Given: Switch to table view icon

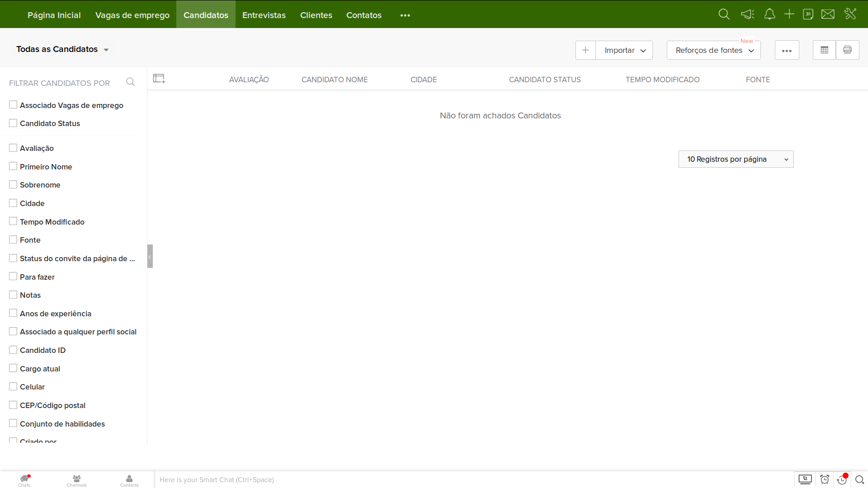Looking at the screenshot, I should point(824,50).
